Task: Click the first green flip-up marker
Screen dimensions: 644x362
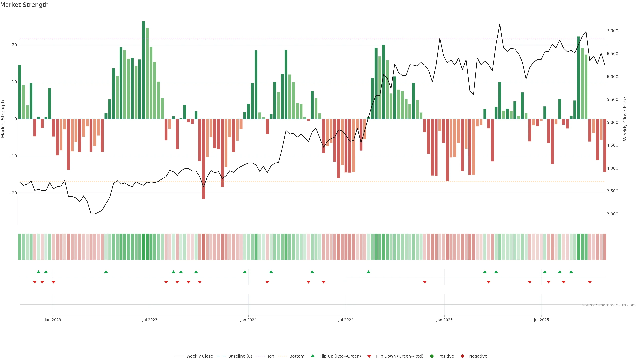Action: click(x=39, y=272)
